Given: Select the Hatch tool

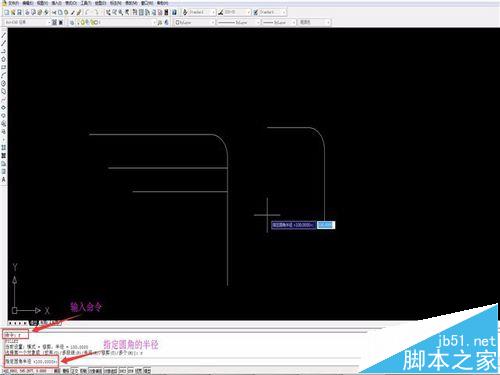Looking at the screenshot, I should pyautogui.click(x=4, y=147).
